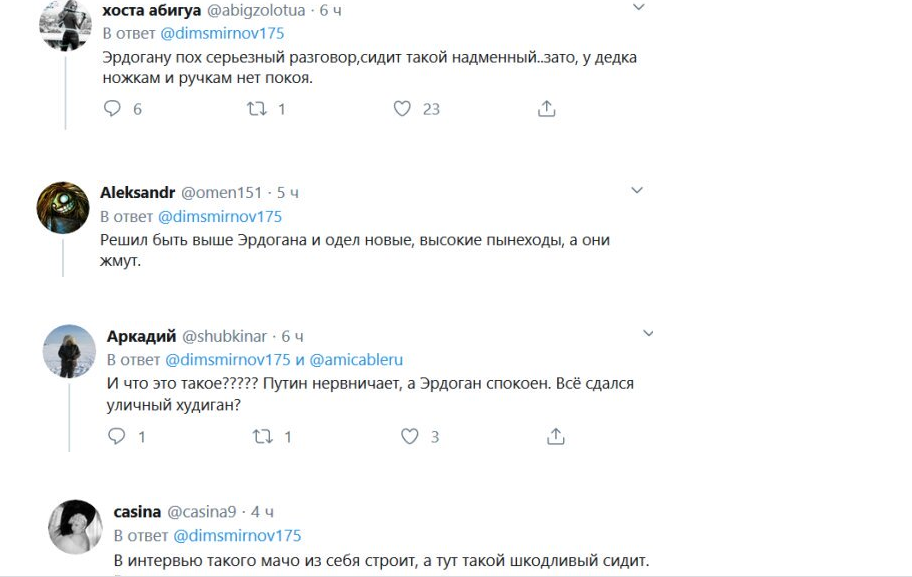Open casina's profile picture
The image size is (912, 577).
76,526
